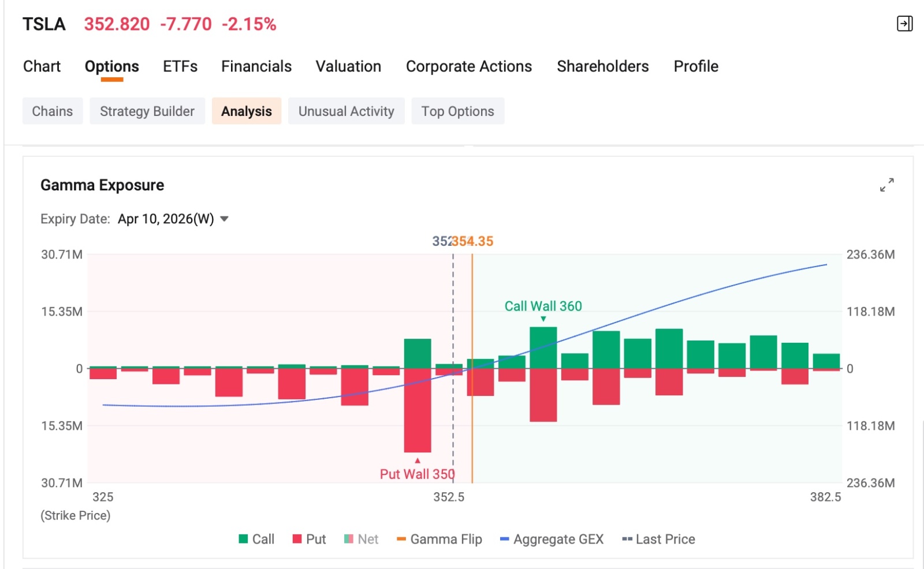Expand Gamma Exposure chart to fullscreen
Screen dimensions: 924x569
click(x=887, y=185)
